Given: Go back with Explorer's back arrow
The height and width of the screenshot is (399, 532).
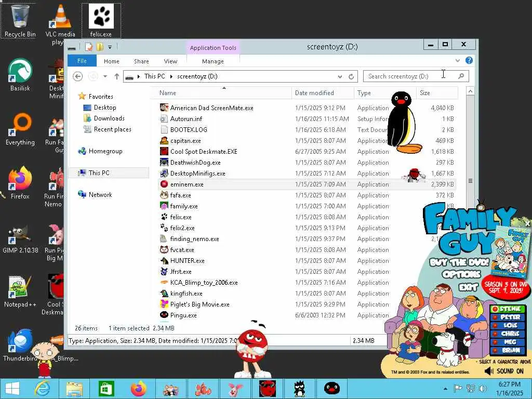Looking at the screenshot, I should [x=78, y=76].
